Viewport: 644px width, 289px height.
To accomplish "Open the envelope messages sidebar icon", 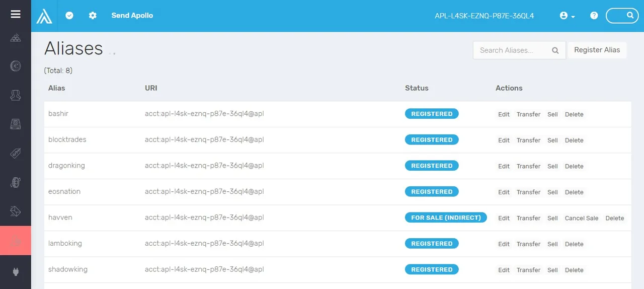I will point(16,211).
